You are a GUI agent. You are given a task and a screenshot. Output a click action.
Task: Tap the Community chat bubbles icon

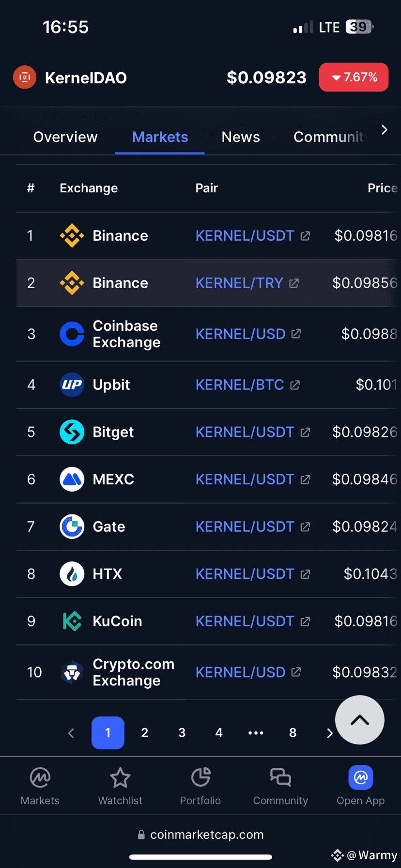[x=280, y=777]
